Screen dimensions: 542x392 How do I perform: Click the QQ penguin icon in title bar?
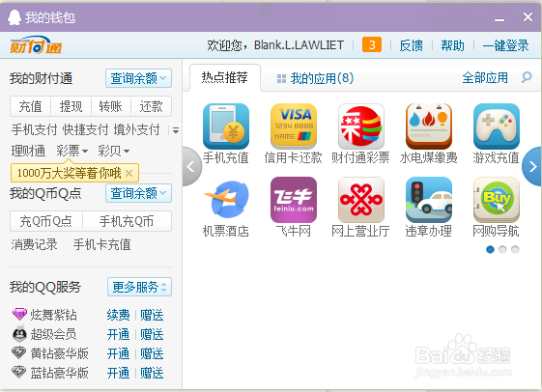(x=14, y=17)
